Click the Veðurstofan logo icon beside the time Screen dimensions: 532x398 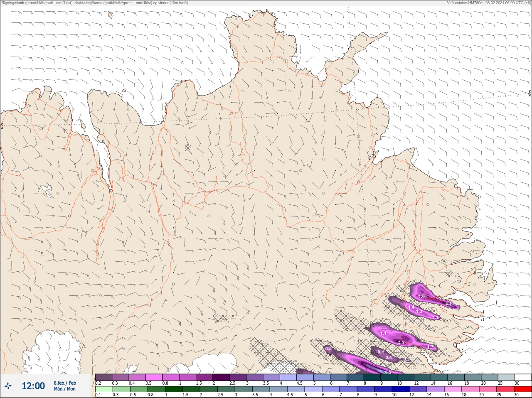coord(8,386)
